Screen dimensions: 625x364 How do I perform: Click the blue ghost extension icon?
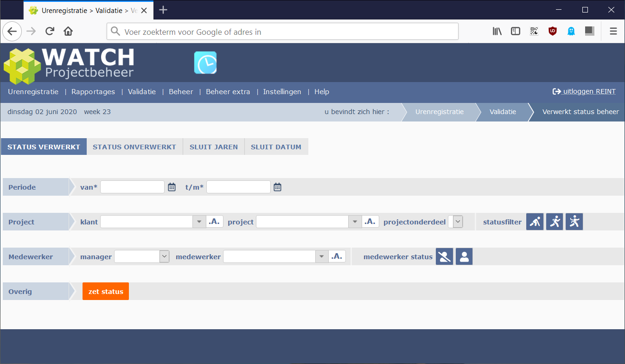pyautogui.click(x=571, y=32)
